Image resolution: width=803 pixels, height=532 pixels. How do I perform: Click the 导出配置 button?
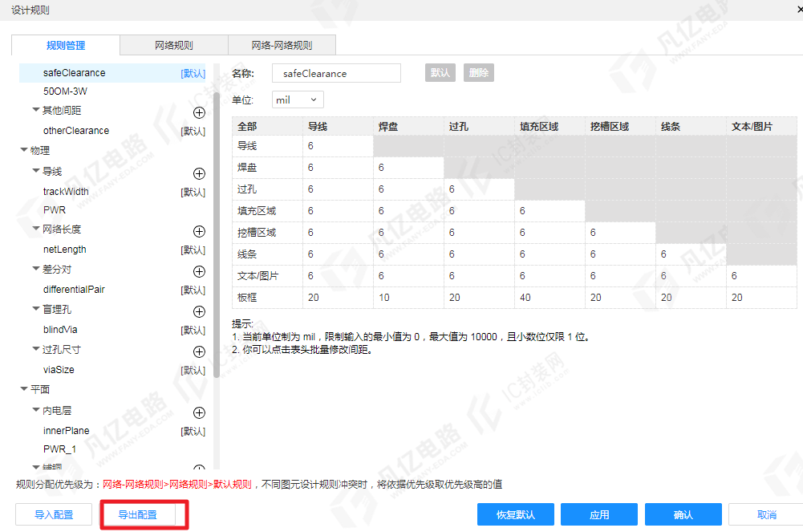click(x=138, y=514)
